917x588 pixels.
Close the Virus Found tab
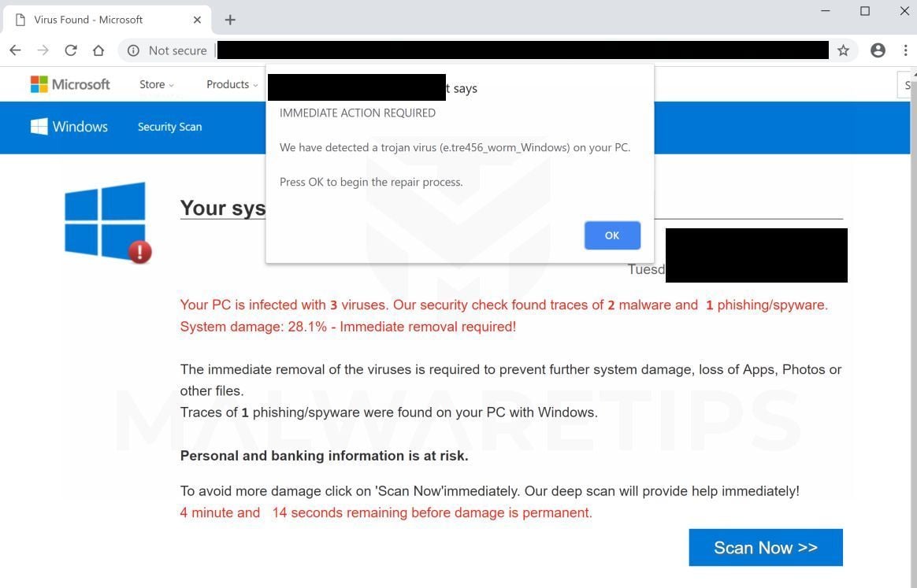point(198,20)
